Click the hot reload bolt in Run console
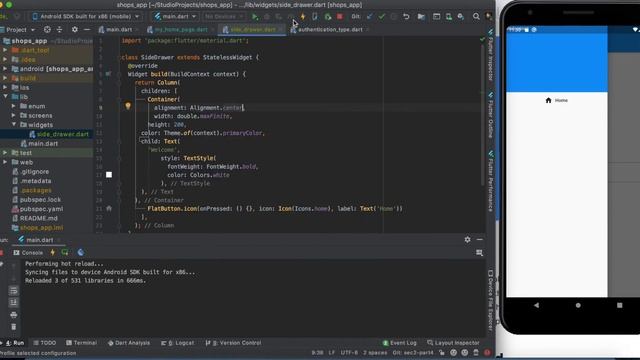The width and height of the screenshot is (640, 360). tap(53, 253)
